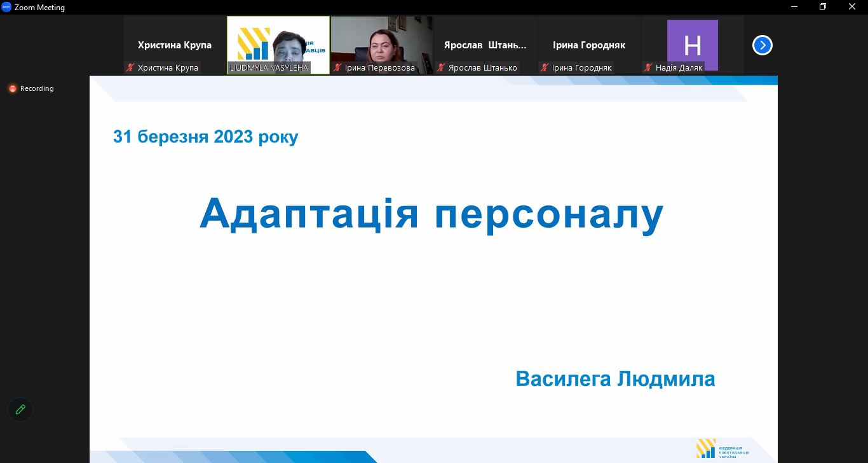The width and height of the screenshot is (868, 463).
Task: Click the red Recording indicator icon
Action: tap(12, 88)
